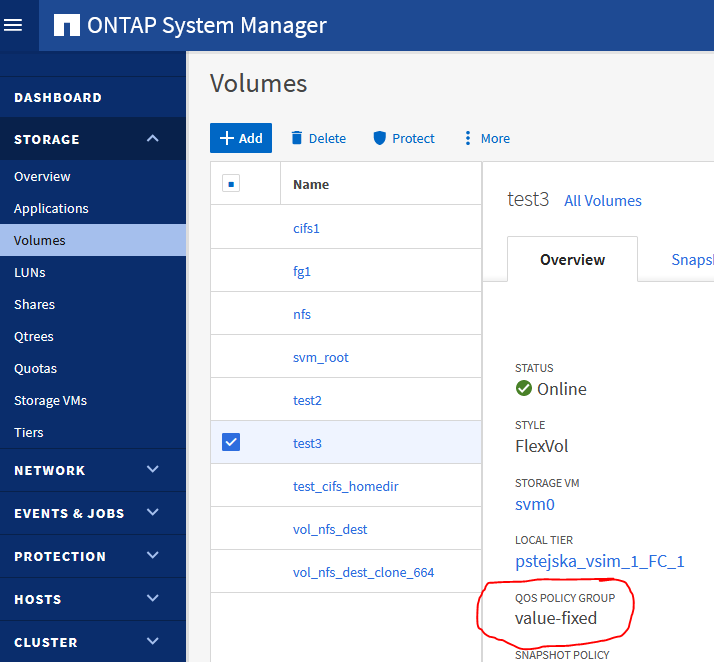Screen dimensions: 714x662
Task: Expand the Events & Jobs section
Action: (x=152, y=513)
